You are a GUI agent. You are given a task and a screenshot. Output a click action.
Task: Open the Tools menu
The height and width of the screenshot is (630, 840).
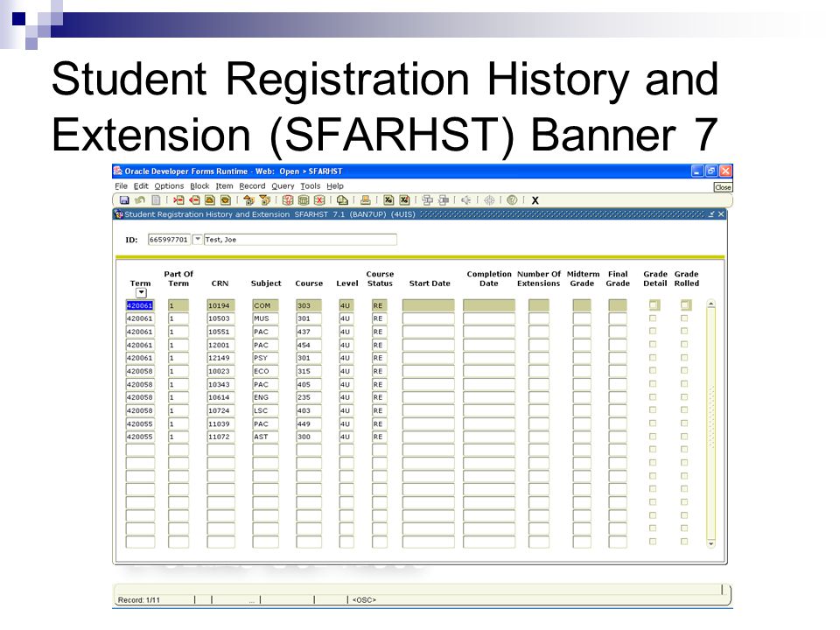click(x=310, y=185)
